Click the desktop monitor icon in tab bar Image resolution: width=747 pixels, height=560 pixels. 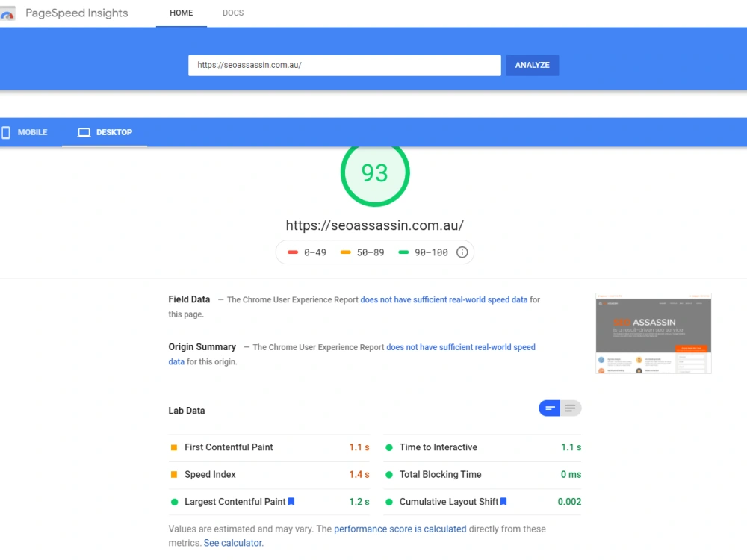(84, 132)
